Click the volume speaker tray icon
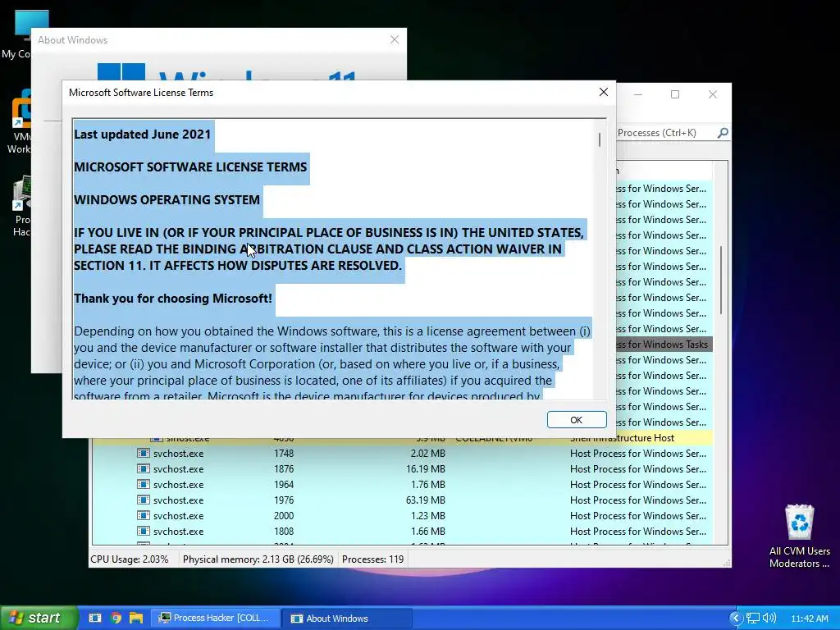 pyautogui.click(x=769, y=619)
